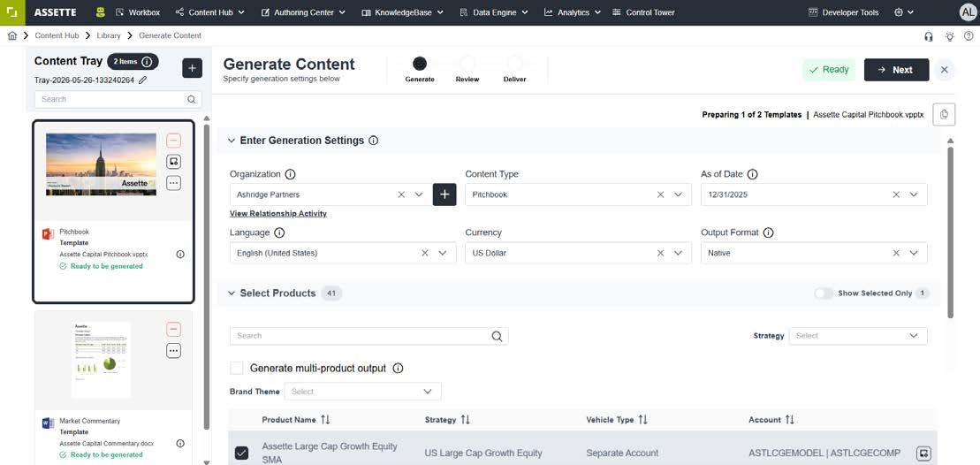980x465 pixels.
Task: Remove Market Commentary template with minus icon
Action: coord(174,330)
